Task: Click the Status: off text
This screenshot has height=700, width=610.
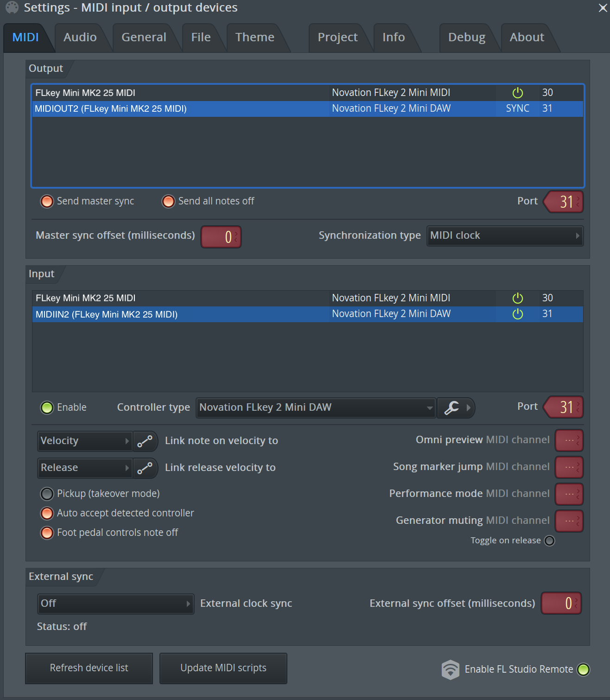Action: 62,627
